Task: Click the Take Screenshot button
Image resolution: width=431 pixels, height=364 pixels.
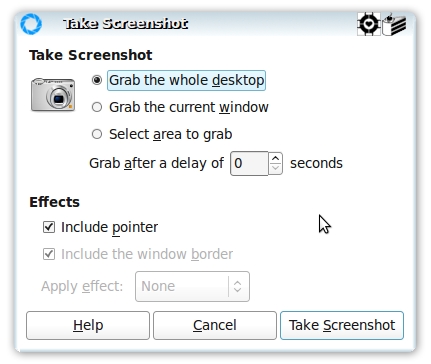Action: pos(342,325)
